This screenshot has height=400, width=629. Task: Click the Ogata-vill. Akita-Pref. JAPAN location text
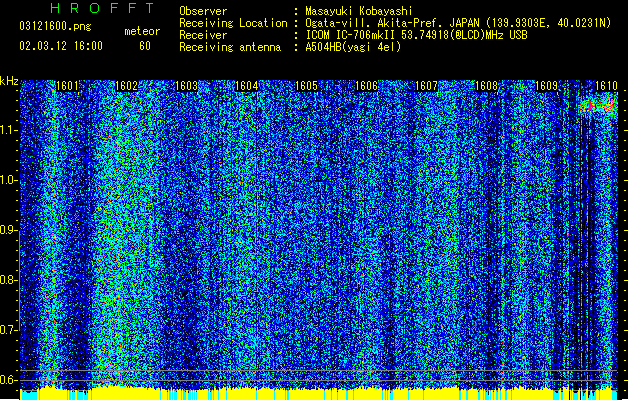(x=458, y=23)
